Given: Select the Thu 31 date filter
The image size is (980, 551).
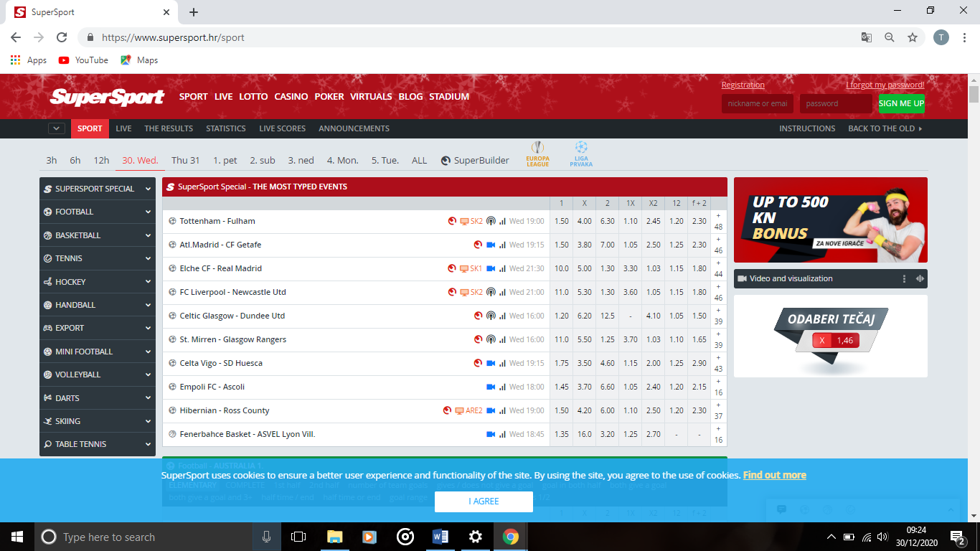Looking at the screenshot, I should [x=185, y=160].
